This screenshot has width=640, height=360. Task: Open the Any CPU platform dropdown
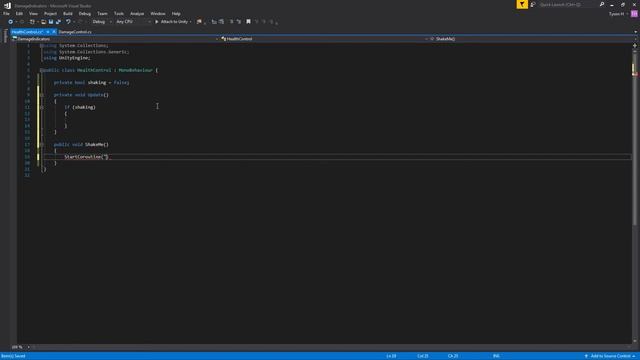pyautogui.click(x=133, y=22)
